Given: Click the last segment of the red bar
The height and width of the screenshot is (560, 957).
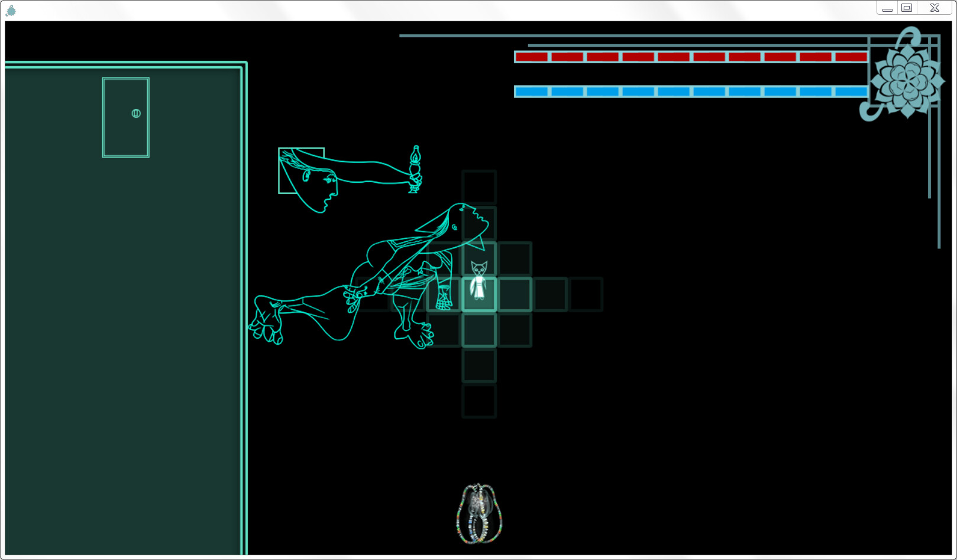Looking at the screenshot, I should tap(850, 57).
